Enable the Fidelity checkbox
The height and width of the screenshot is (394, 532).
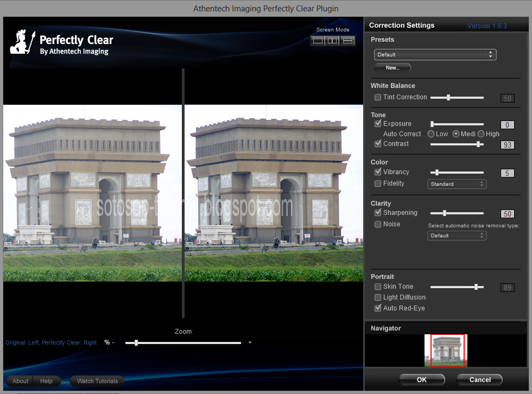[x=378, y=183]
